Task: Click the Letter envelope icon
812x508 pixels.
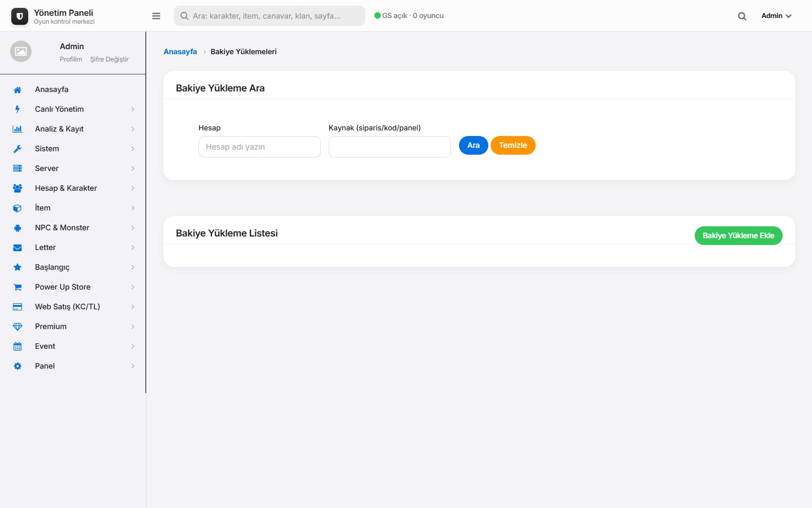Action: [x=17, y=248]
